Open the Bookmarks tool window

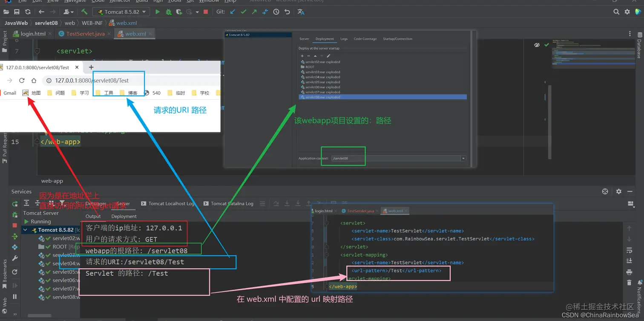point(5,275)
